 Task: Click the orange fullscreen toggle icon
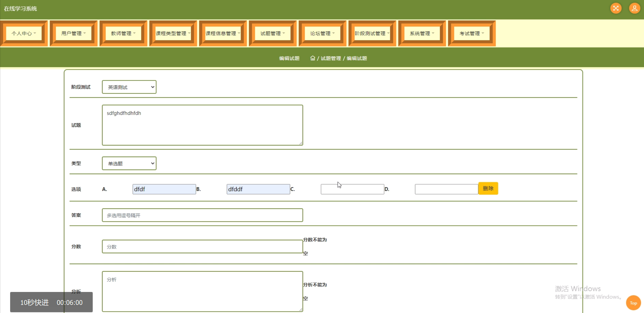(616, 8)
